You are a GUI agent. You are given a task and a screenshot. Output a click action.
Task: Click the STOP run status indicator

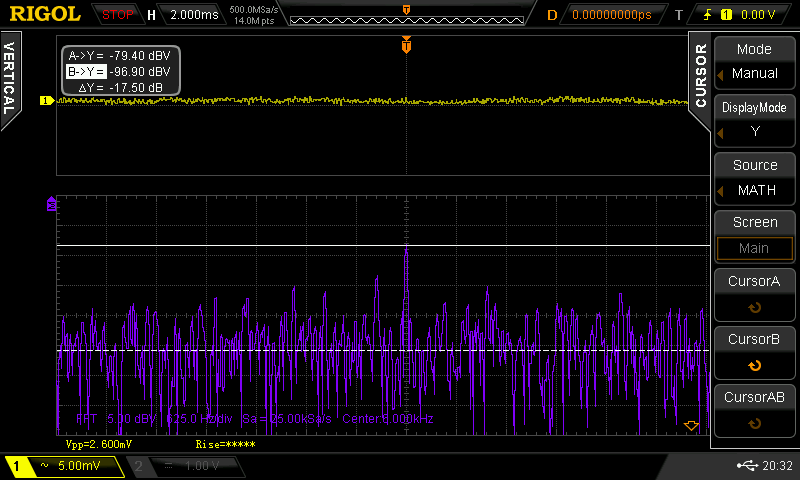point(117,15)
